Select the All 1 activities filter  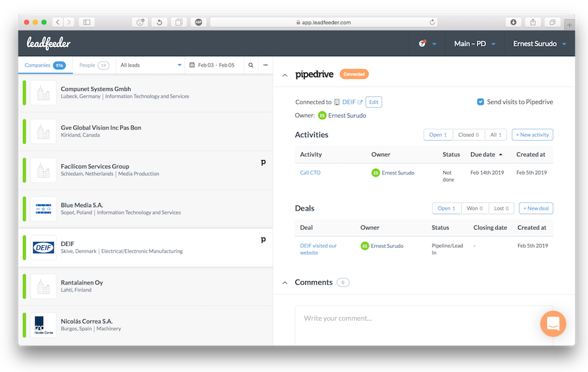[496, 135]
